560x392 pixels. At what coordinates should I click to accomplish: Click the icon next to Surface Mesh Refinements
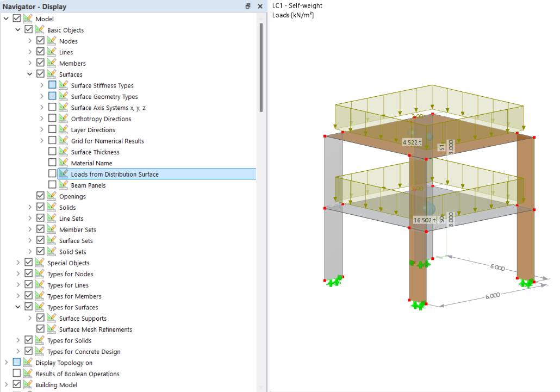[52, 329]
